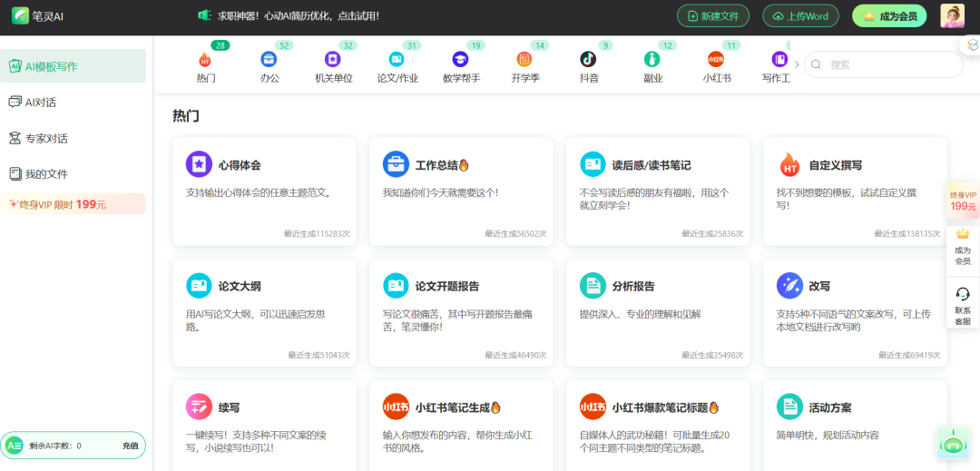Switch to the 热门 category tab

[205, 64]
